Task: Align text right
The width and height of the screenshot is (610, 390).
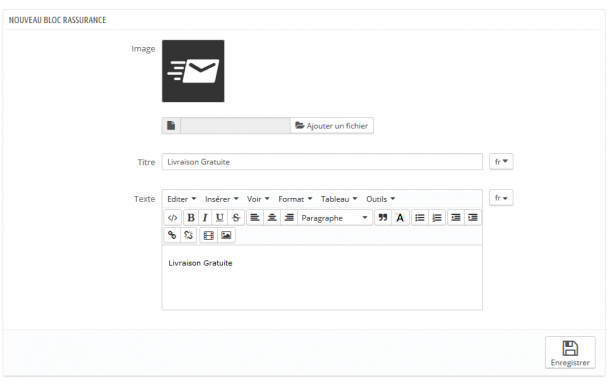Action: [289, 218]
